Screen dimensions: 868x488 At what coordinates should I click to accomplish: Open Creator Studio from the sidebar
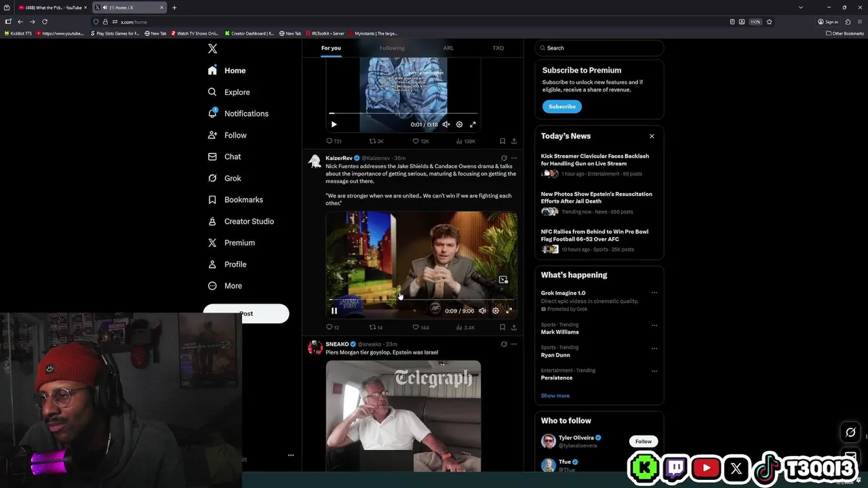click(x=241, y=222)
